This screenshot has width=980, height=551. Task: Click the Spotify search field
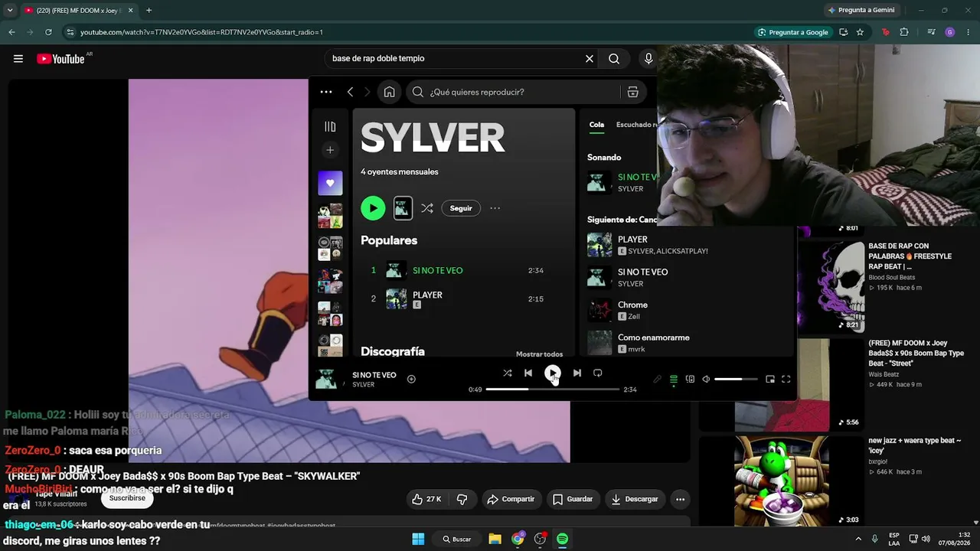tap(513, 92)
